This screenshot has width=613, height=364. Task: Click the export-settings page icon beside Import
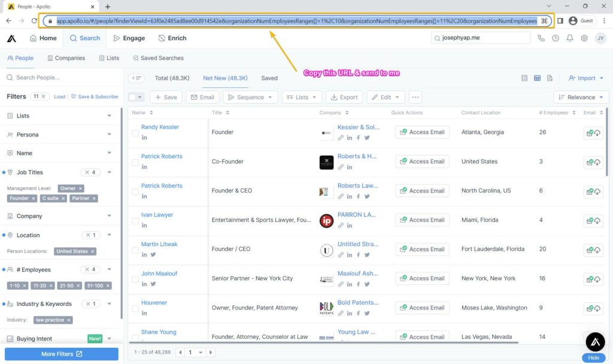click(550, 78)
